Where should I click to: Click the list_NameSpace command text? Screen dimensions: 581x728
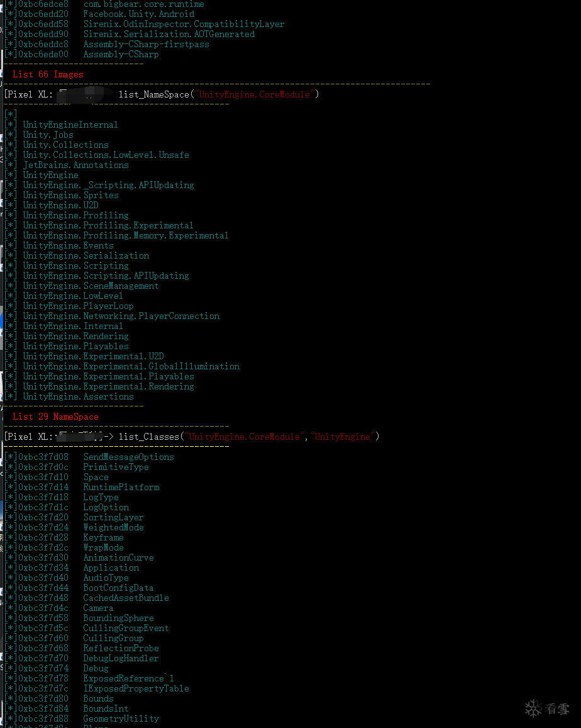click(x=219, y=94)
